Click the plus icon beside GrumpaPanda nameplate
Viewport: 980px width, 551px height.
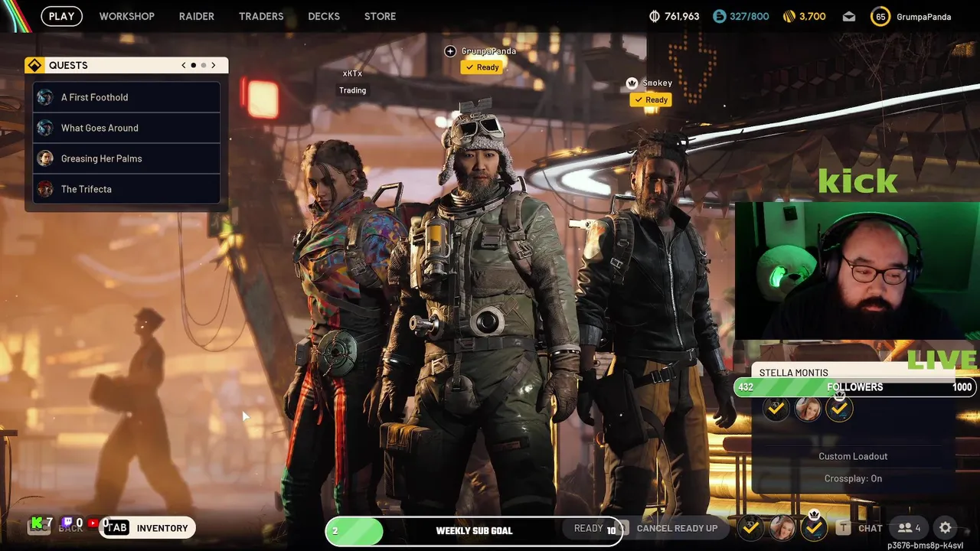click(450, 51)
